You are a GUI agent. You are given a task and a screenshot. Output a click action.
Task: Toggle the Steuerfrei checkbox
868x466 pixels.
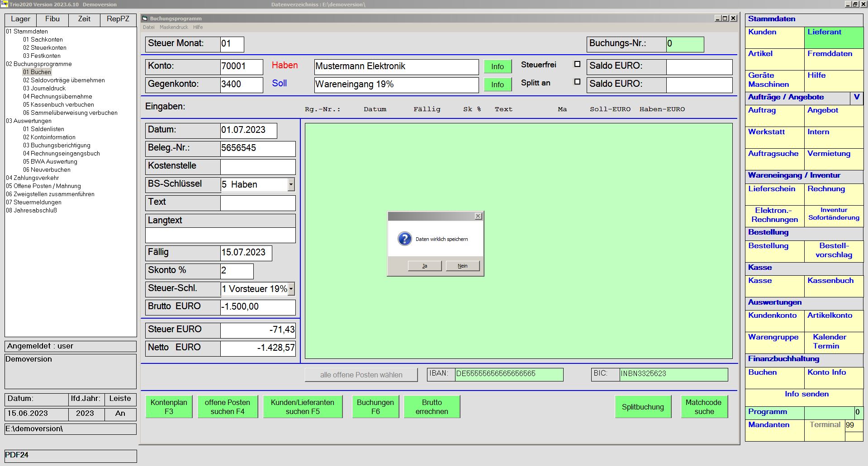577,64
